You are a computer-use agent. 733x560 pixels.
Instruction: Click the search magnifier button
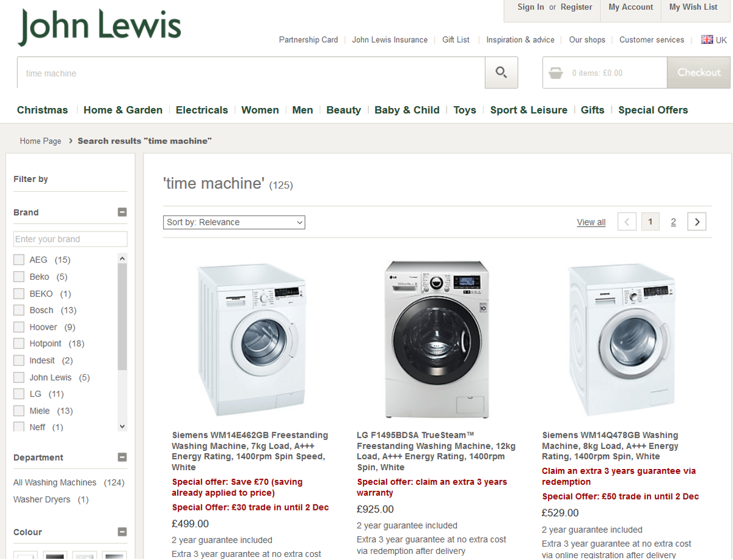(501, 73)
